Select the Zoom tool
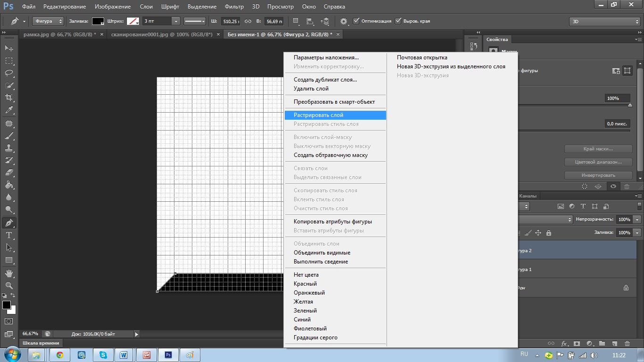The width and height of the screenshot is (644, 362). point(9,285)
